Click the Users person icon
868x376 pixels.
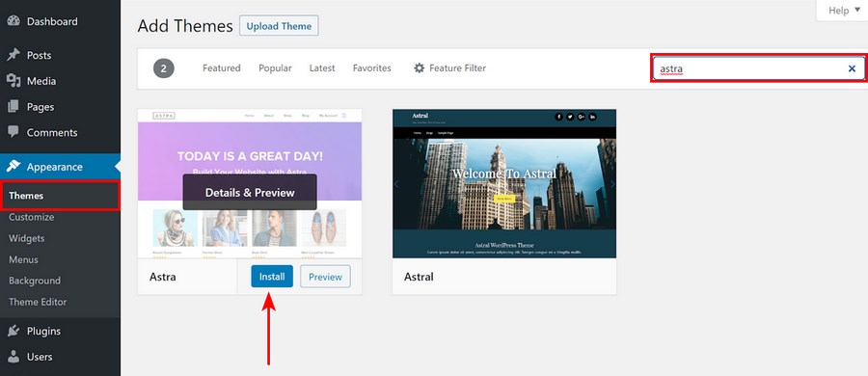[x=14, y=357]
